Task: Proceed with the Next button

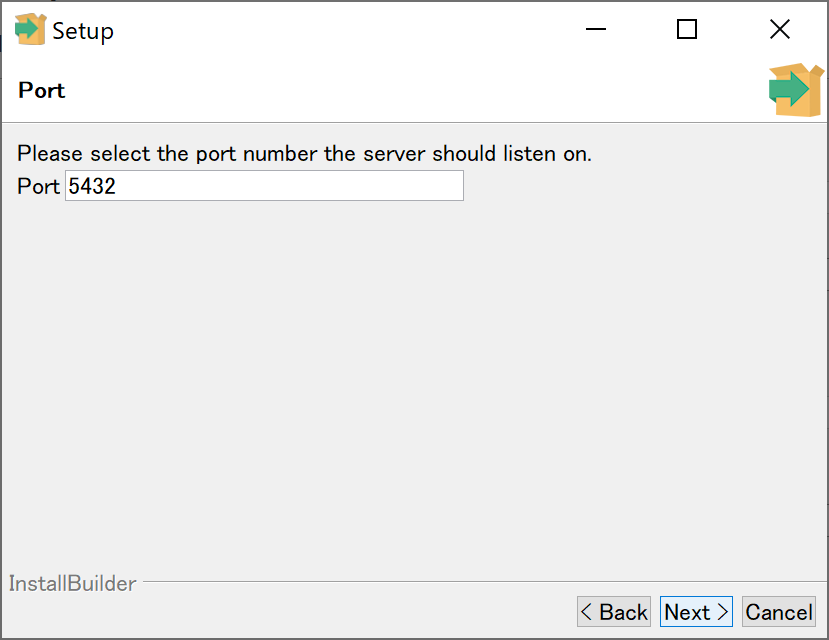Action: click(x=696, y=612)
